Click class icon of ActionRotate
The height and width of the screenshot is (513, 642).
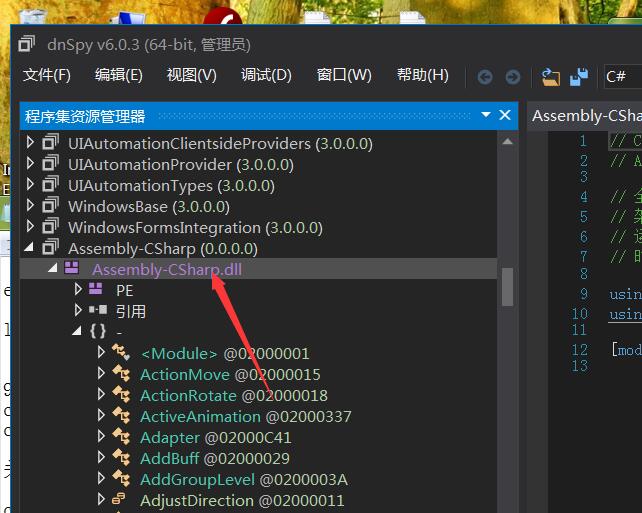point(121,394)
